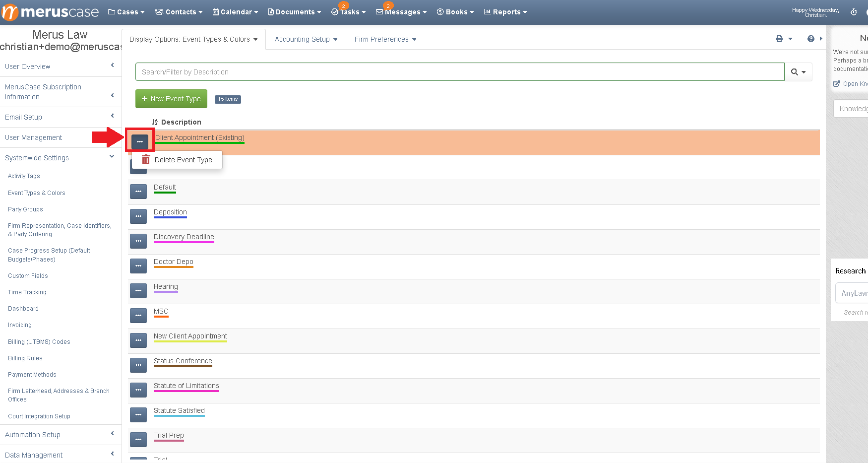Click the timer icon in top bar
868x463 pixels.
pos(854,12)
